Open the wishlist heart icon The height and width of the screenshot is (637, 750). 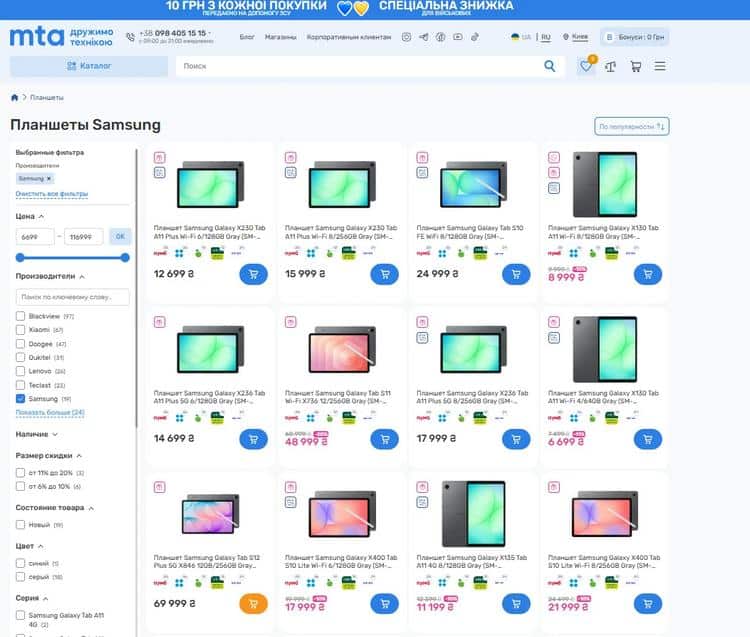[x=586, y=66]
